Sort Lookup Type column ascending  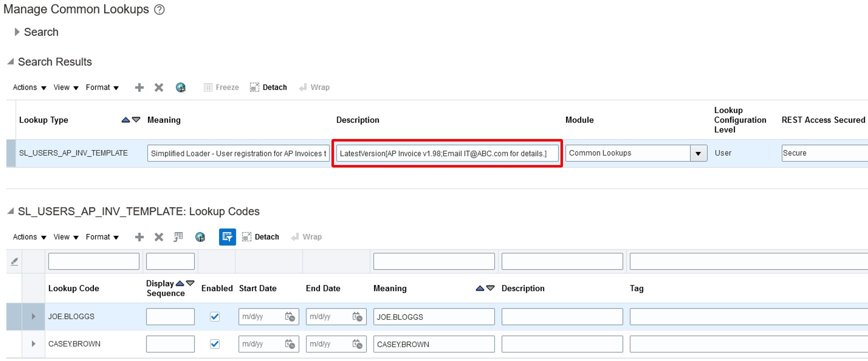pos(125,120)
